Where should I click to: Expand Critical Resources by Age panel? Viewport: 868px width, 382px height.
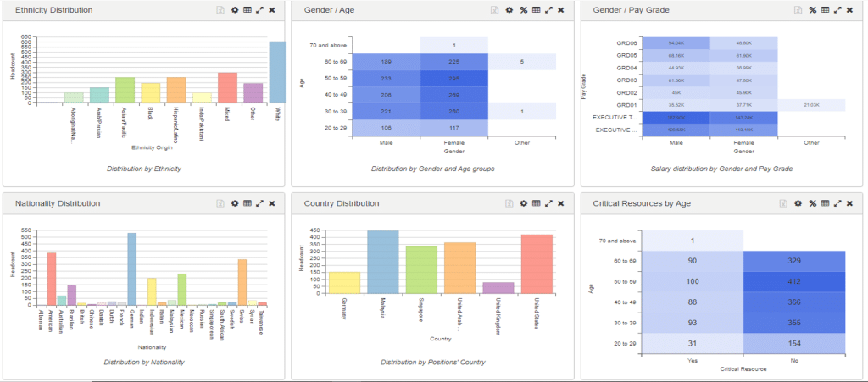(837, 203)
